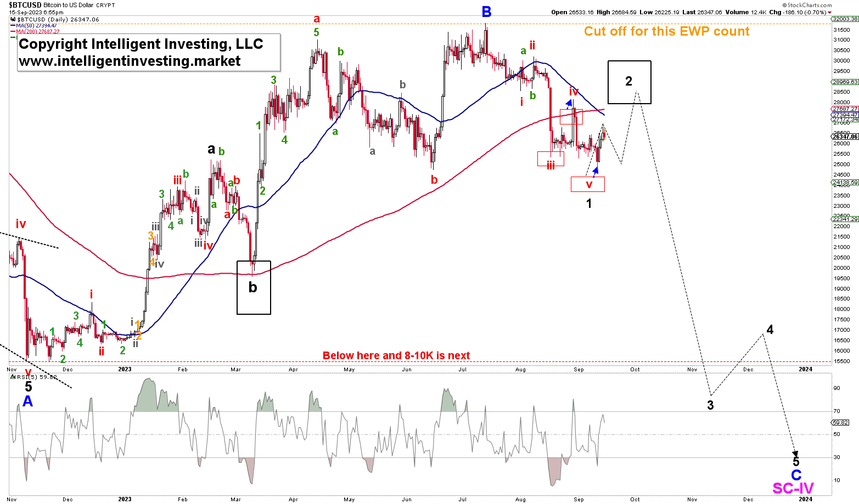
Task: Click the 'Below here and 8-10K is next' note
Action: [396, 355]
